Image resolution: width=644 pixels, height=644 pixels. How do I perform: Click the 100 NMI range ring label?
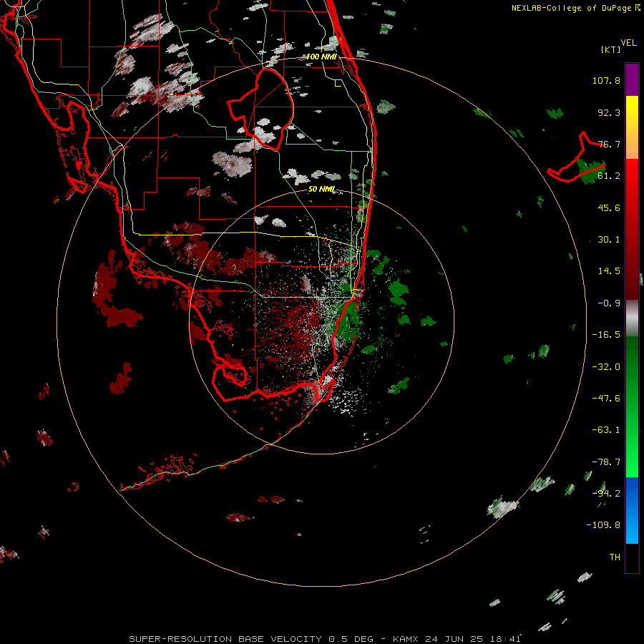click(x=321, y=57)
